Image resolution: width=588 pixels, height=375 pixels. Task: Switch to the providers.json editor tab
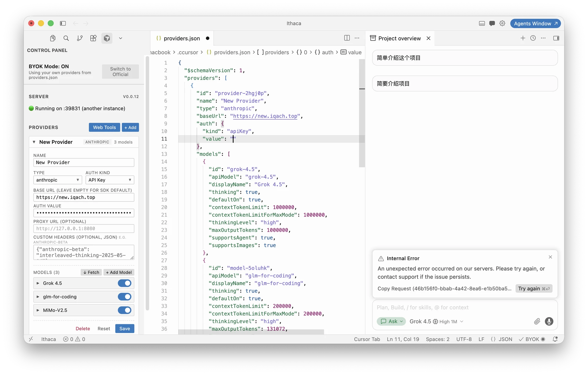[182, 38]
